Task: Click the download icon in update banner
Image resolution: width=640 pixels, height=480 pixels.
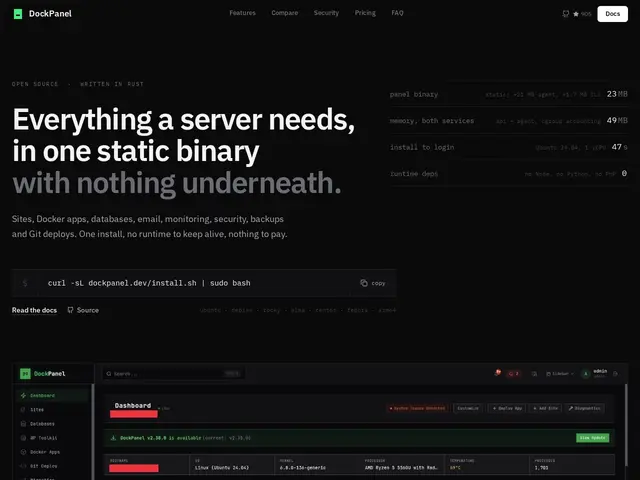Action: 113,438
